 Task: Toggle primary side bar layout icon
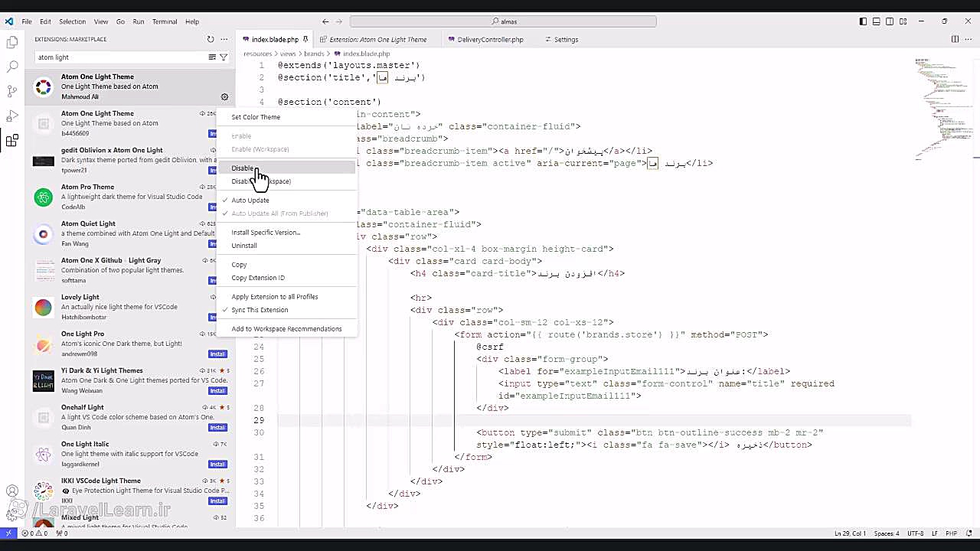(863, 21)
